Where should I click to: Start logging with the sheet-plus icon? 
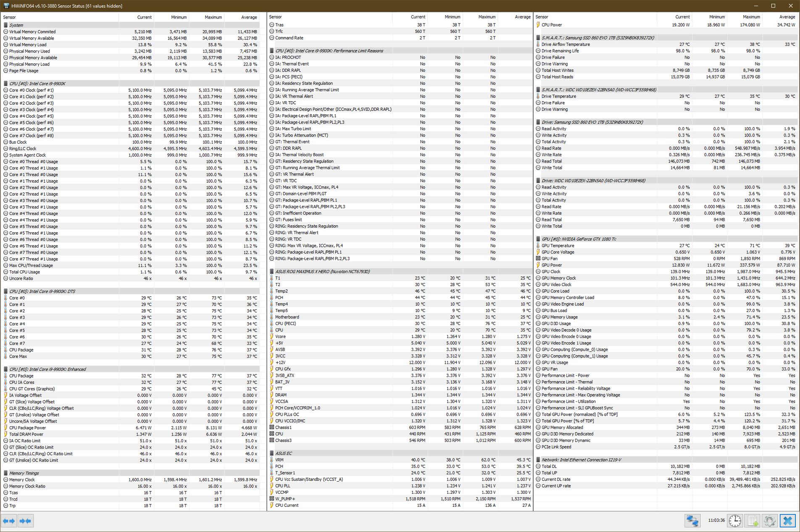[752, 521]
